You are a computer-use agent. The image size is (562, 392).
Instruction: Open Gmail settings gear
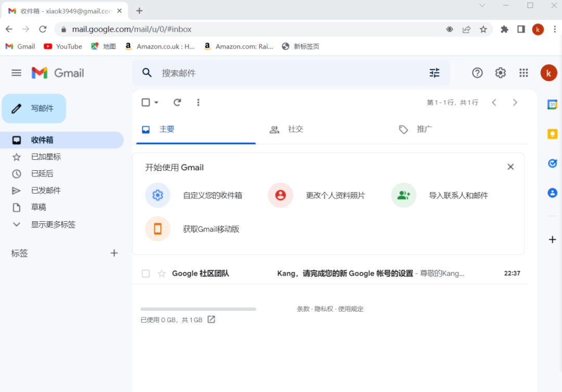[x=500, y=73]
